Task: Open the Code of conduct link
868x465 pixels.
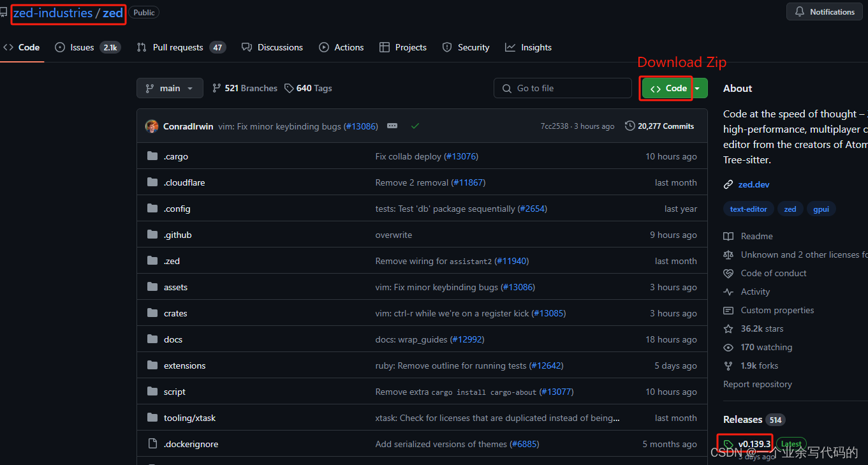Action: coord(774,273)
